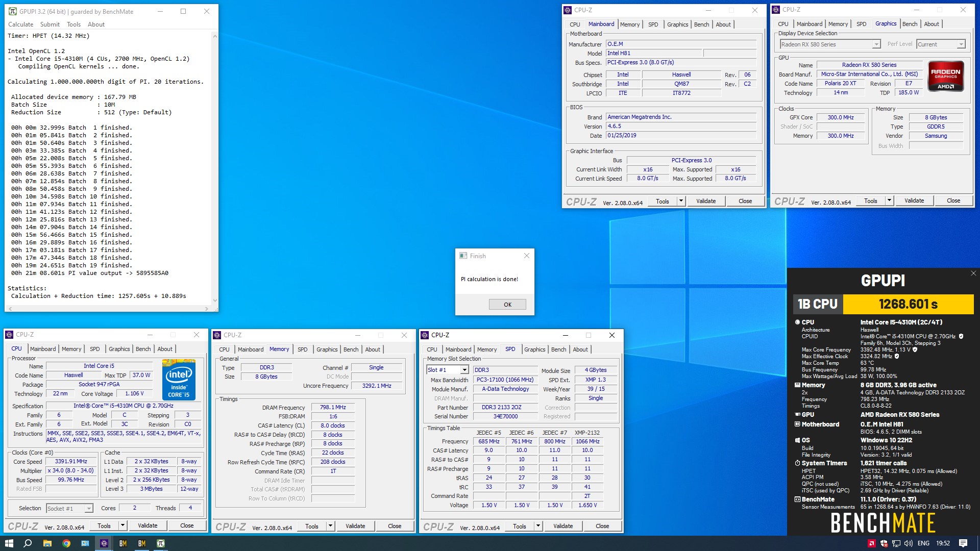The image size is (980, 551).
Task: Open the taskbar search magnifier
Action: (28, 543)
